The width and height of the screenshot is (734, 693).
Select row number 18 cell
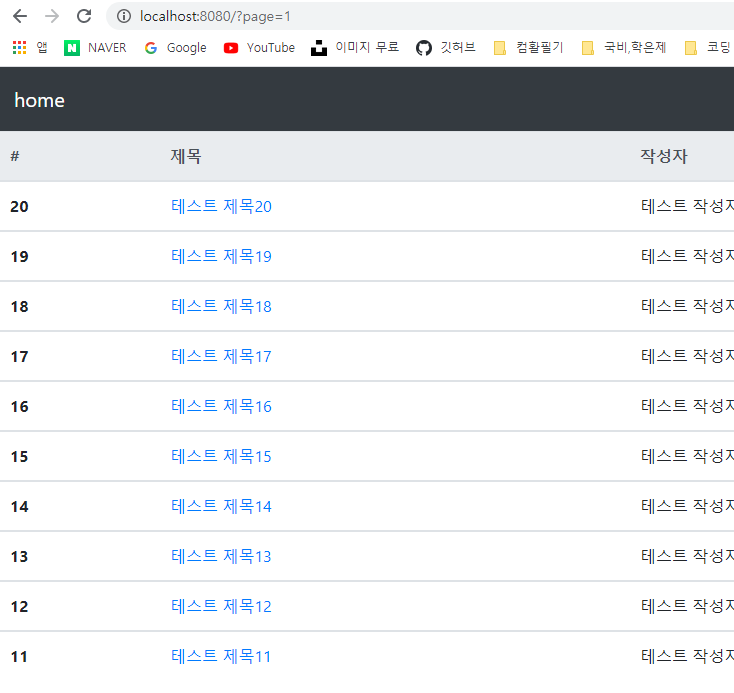[20, 307]
